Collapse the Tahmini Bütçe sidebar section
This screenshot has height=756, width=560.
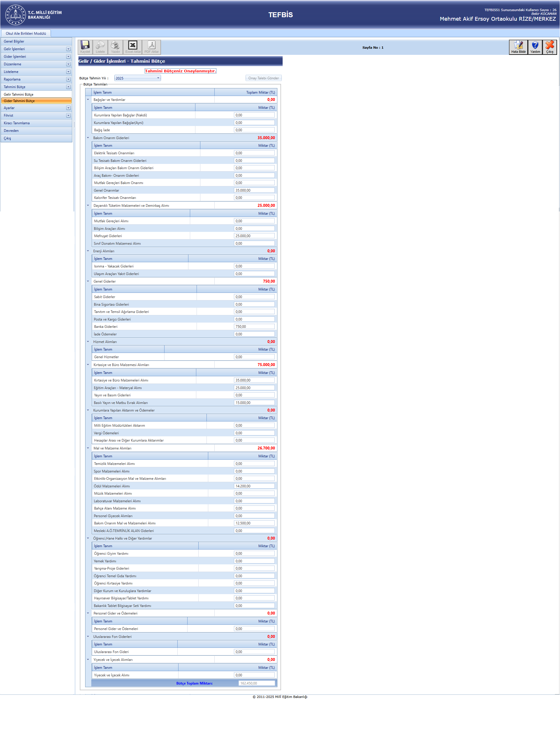[68, 87]
